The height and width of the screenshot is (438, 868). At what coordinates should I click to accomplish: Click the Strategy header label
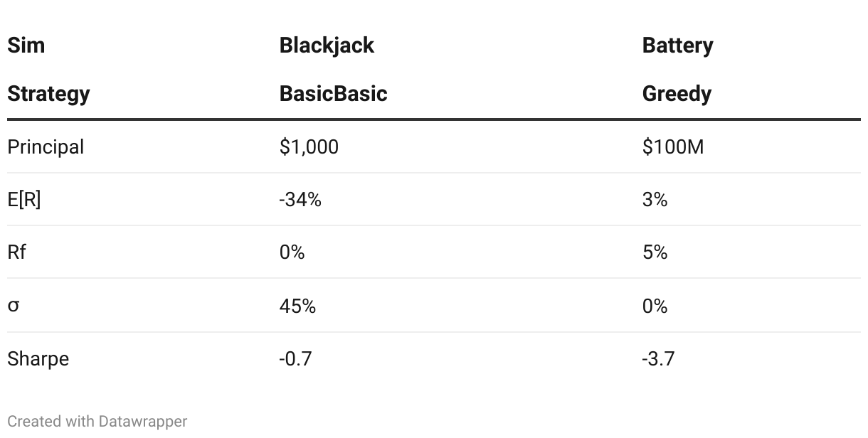tap(48, 94)
